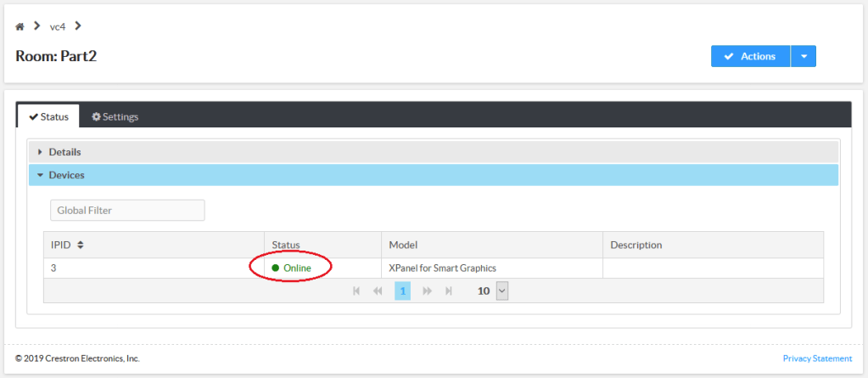Sort the table by the IPID sort icon
This screenshot has height=378, width=868.
80,245
